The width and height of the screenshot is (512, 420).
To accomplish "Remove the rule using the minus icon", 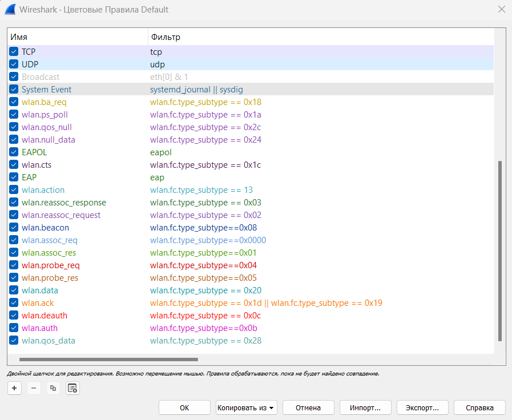I will pyautogui.click(x=34, y=388).
